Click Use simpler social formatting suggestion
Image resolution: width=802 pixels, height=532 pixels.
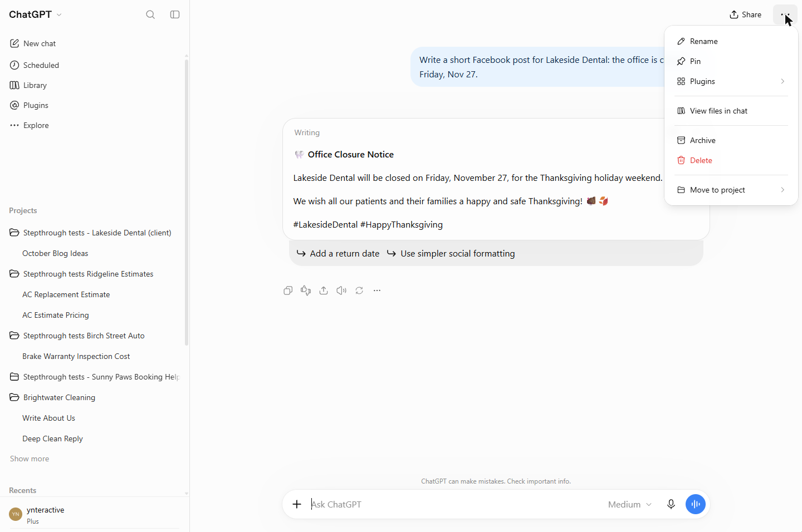[451, 253]
